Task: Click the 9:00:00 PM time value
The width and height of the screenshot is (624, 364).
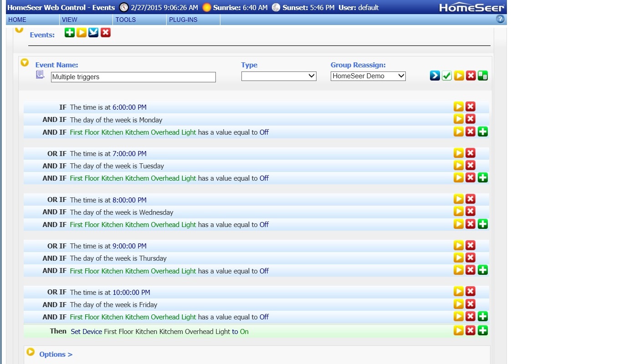Action: pyautogui.click(x=129, y=246)
